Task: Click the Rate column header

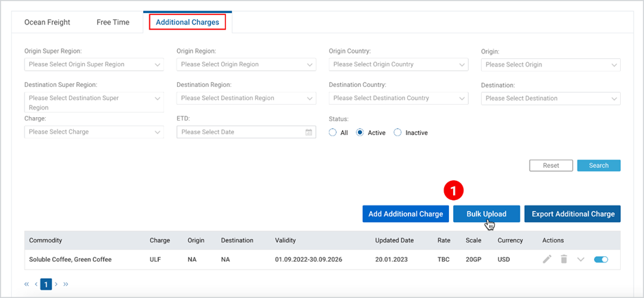Action: pos(444,240)
